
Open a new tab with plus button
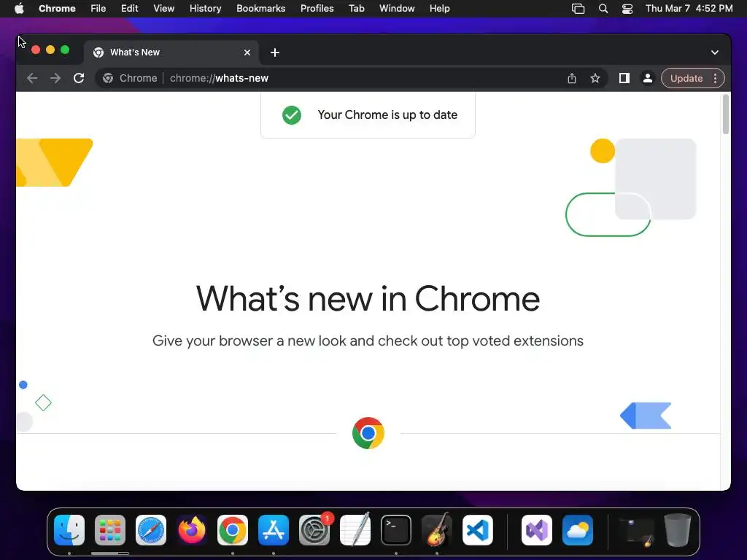[275, 52]
